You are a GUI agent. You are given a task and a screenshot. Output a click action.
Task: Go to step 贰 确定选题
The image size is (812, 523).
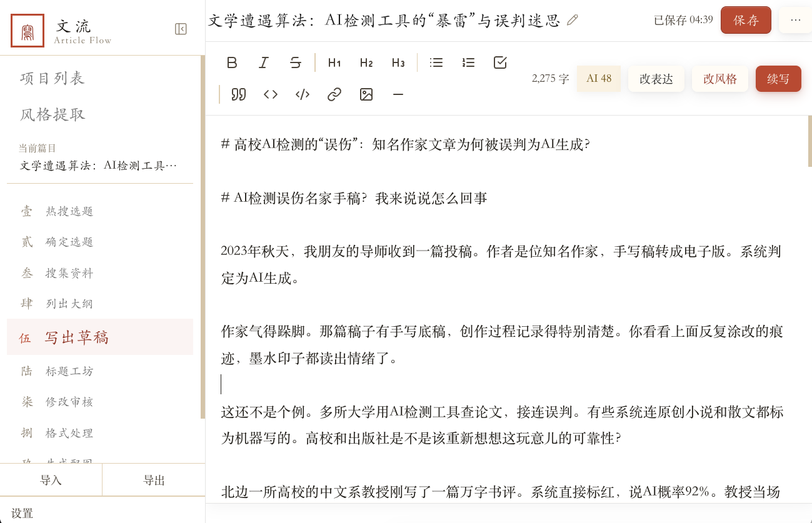click(100, 242)
